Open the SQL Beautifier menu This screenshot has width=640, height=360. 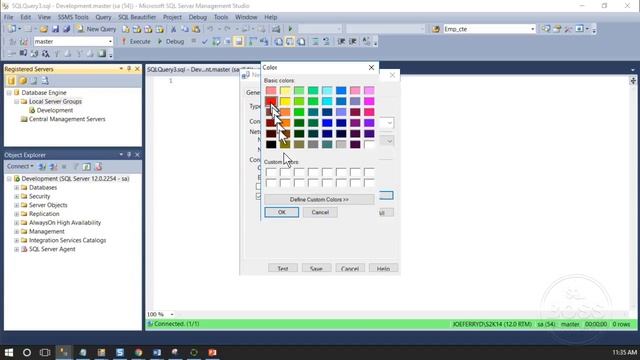click(x=137, y=17)
